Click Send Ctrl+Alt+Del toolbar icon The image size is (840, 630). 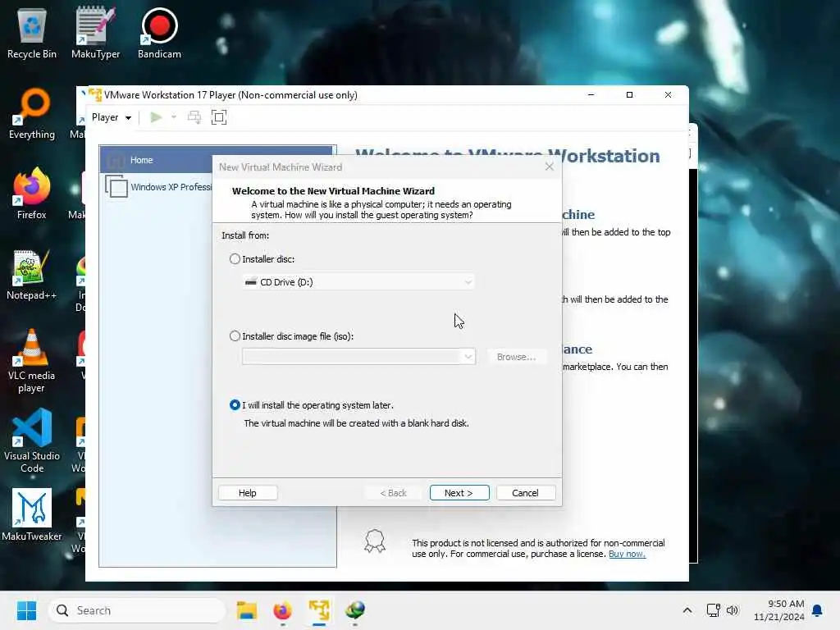coord(194,117)
